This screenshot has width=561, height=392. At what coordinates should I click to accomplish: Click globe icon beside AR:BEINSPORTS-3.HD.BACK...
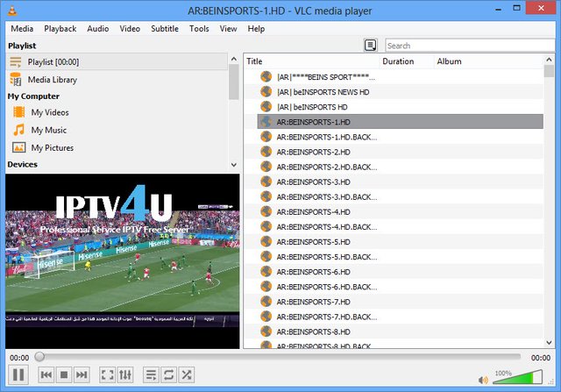click(x=266, y=196)
